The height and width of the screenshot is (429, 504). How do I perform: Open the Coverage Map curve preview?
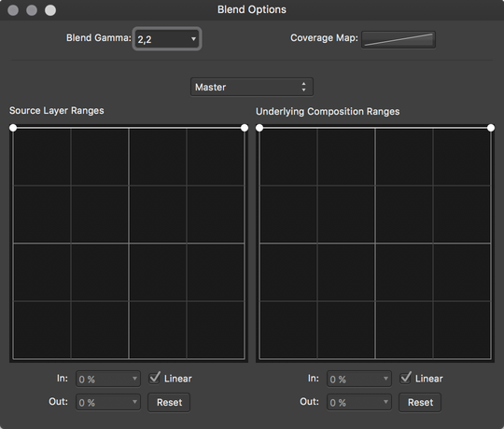tap(399, 39)
